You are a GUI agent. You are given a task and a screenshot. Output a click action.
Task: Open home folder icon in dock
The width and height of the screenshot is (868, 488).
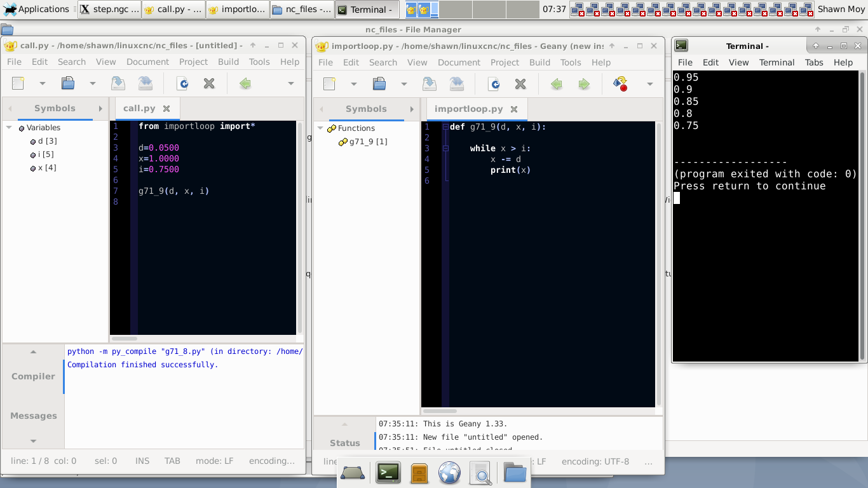[515, 473]
